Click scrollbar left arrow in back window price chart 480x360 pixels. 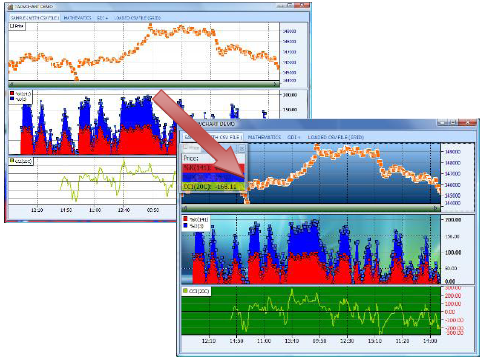point(11,84)
